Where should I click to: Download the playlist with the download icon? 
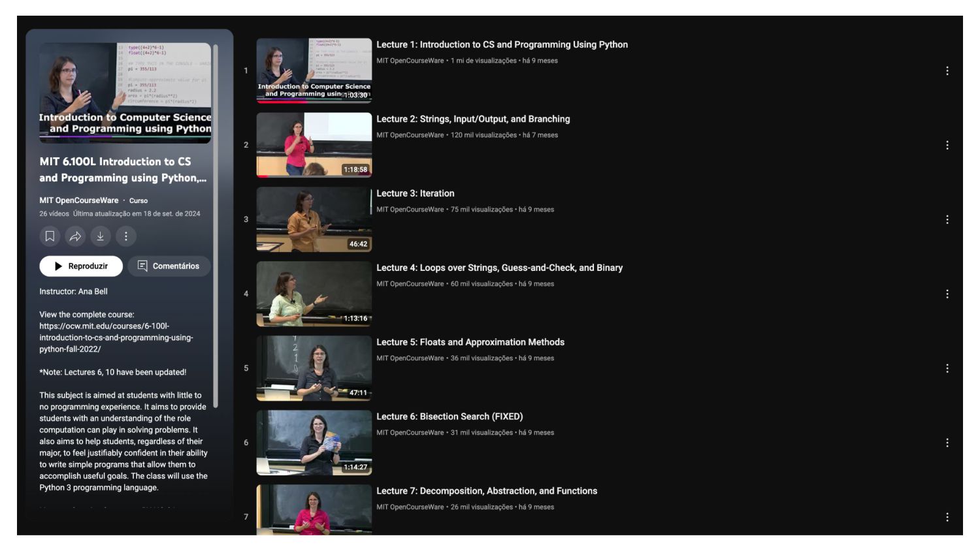tap(101, 236)
